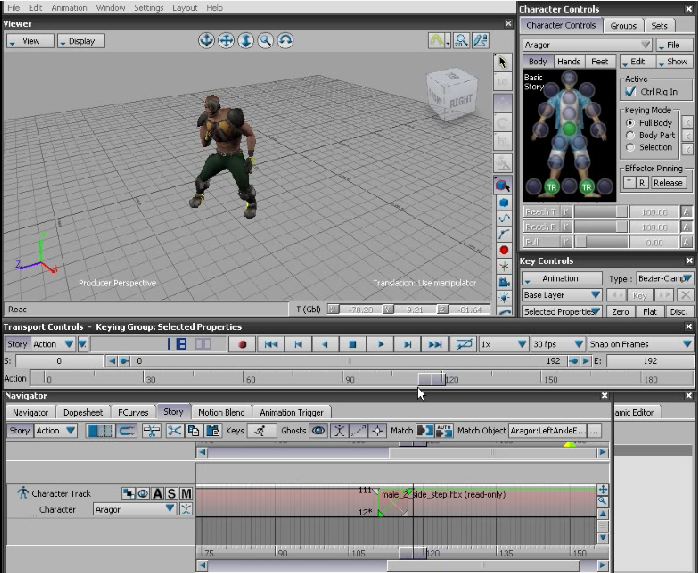Play animation forward

tap(380, 345)
